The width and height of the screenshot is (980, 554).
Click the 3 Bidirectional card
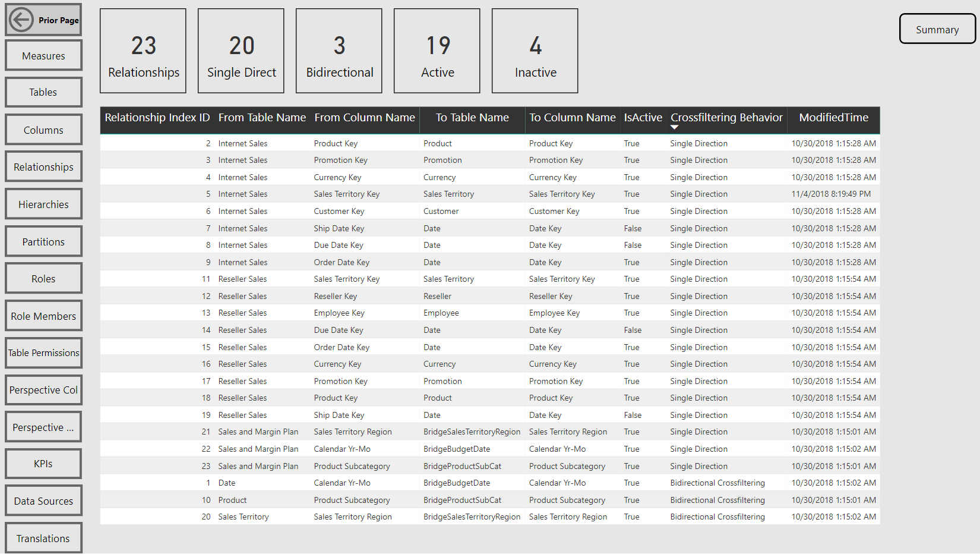pos(339,51)
